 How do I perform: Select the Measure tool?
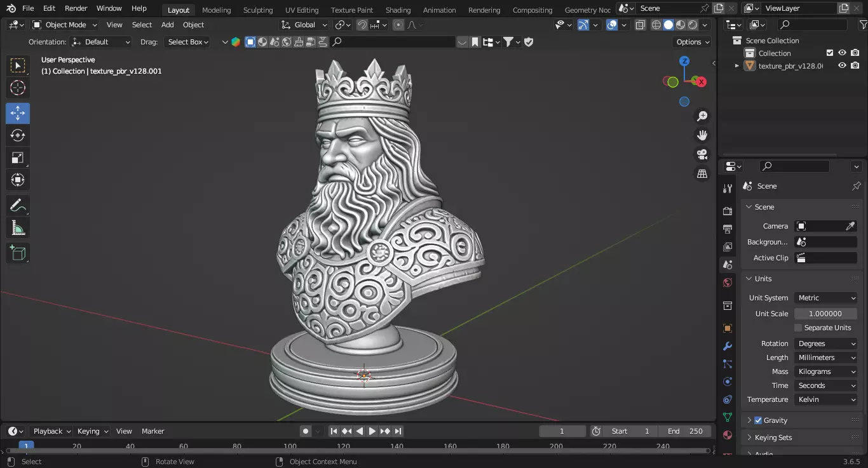[x=18, y=227]
